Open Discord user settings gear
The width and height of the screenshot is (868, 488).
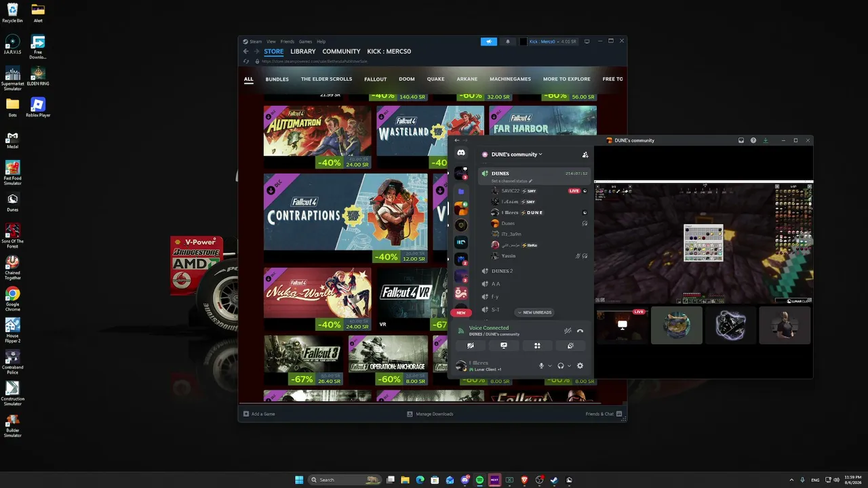(x=580, y=366)
